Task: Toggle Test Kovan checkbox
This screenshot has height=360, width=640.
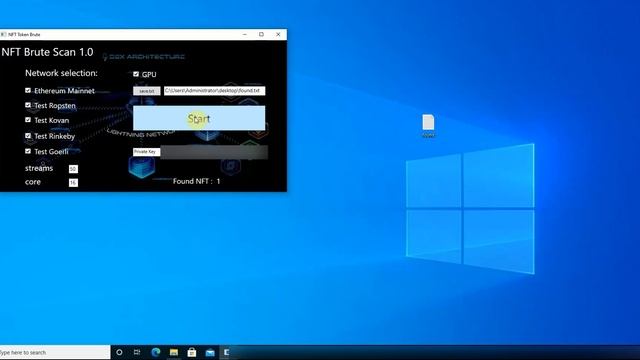Action: click(28, 120)
